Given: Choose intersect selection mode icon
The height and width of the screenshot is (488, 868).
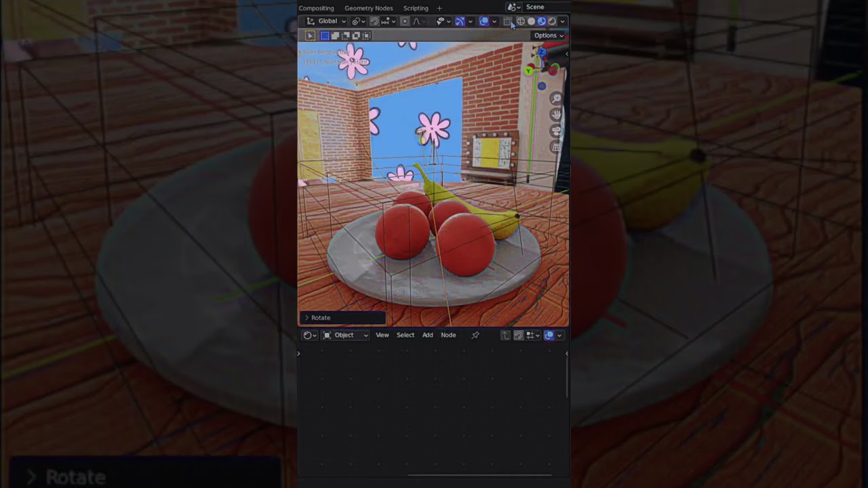Looking at the screenshot, I should coord(367,35).
